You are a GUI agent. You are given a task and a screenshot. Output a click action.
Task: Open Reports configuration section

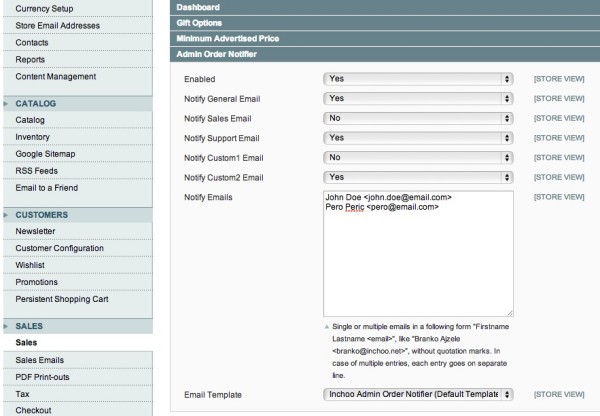(x=30, y=59)
